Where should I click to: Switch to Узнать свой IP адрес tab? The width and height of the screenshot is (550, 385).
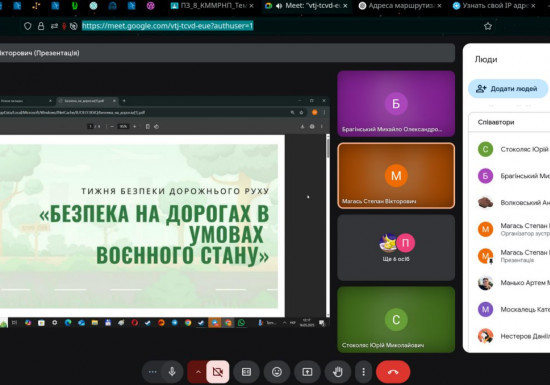pos(495,6)
